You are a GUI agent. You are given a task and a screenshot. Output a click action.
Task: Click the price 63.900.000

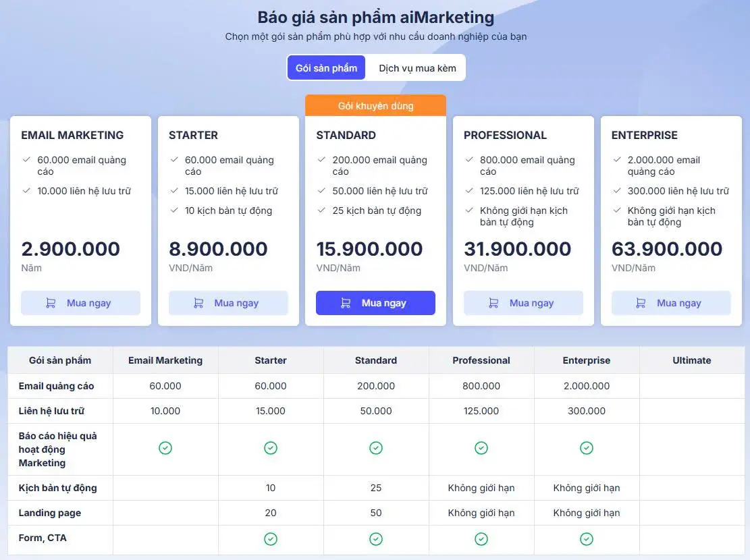click(667, 249)
